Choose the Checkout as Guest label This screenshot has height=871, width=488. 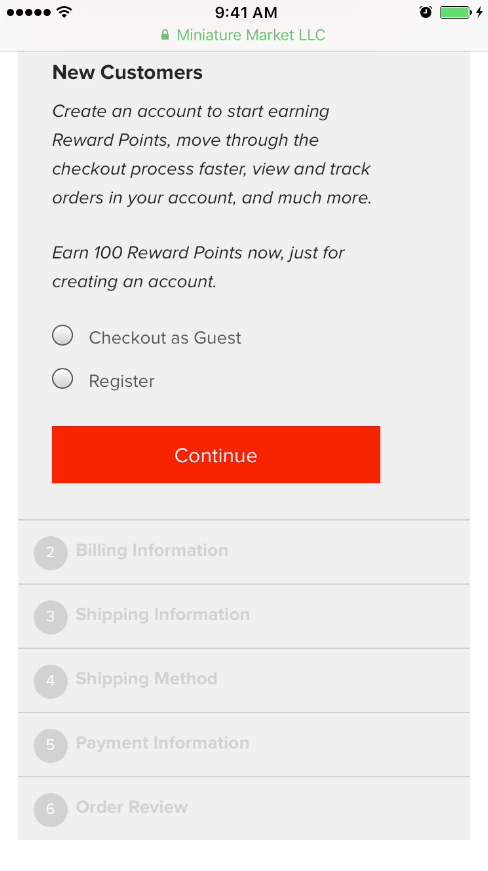pos(165,338)
